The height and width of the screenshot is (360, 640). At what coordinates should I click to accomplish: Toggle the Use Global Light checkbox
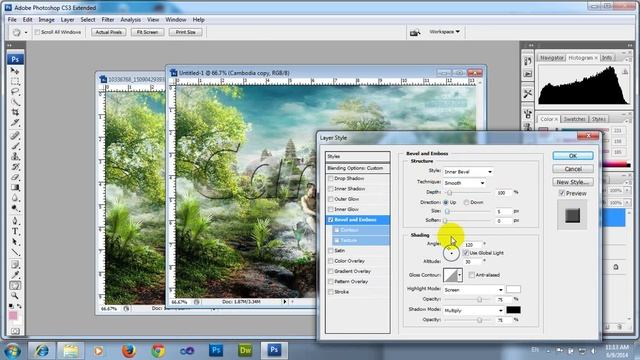coord(466,253)
